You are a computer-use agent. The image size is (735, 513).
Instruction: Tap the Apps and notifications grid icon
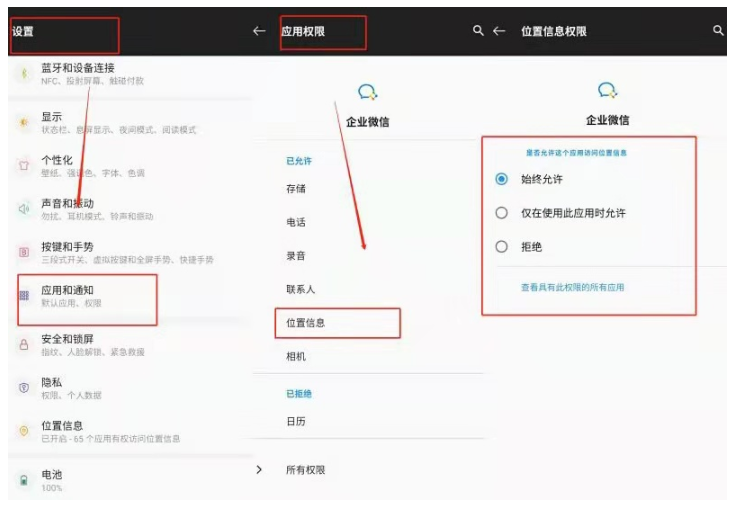[24, 295]
